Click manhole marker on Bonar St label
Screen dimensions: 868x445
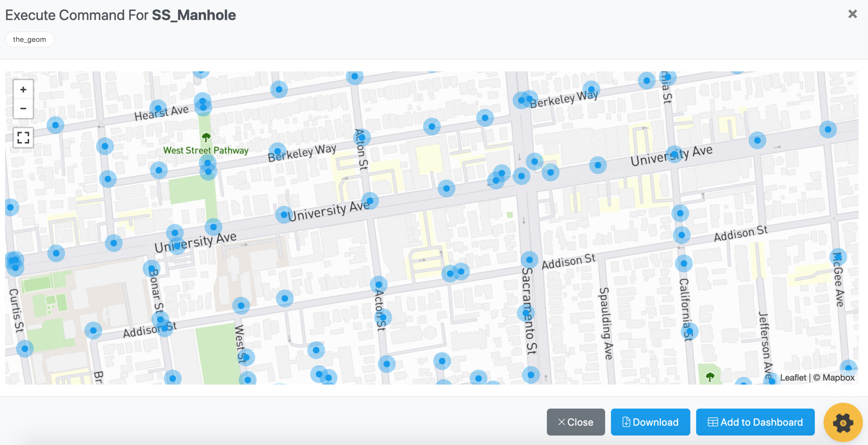(x=152, y=268)
